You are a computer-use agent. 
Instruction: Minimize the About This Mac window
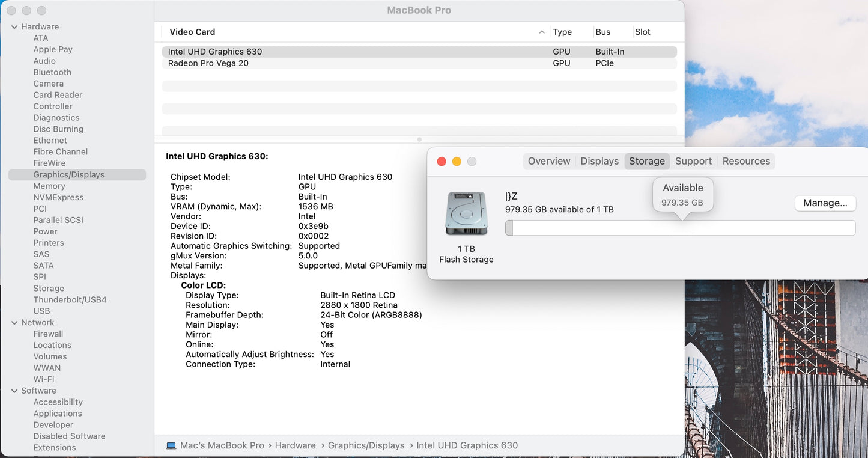coord(457,162)
